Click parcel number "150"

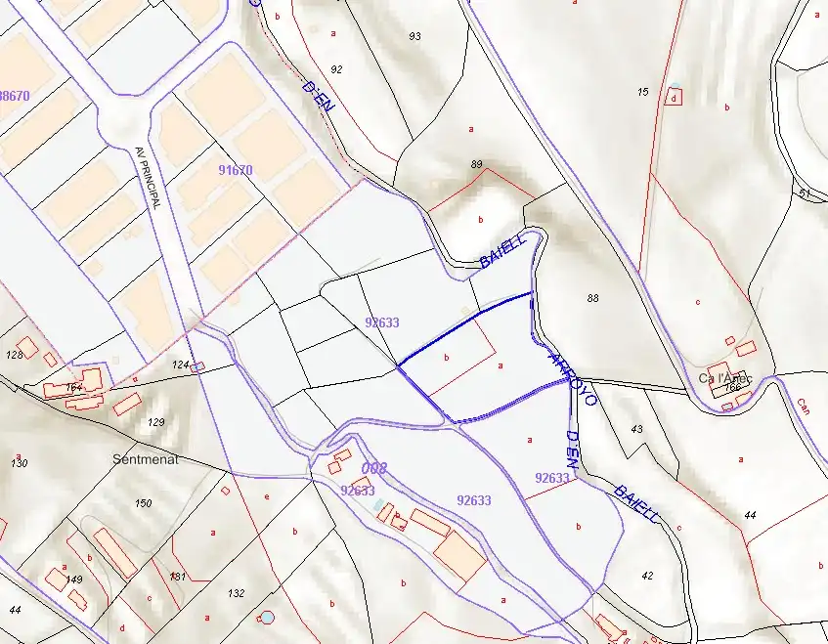click(x=143, y=503)
